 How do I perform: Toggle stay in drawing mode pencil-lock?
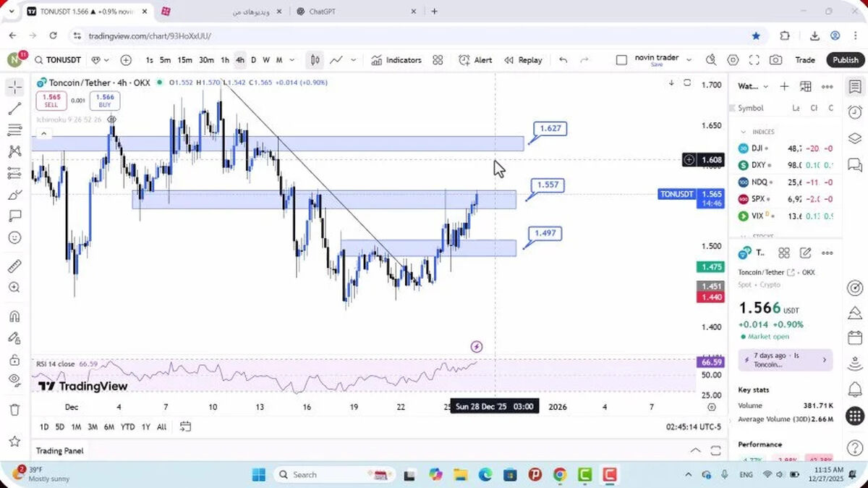click(14, 337)
